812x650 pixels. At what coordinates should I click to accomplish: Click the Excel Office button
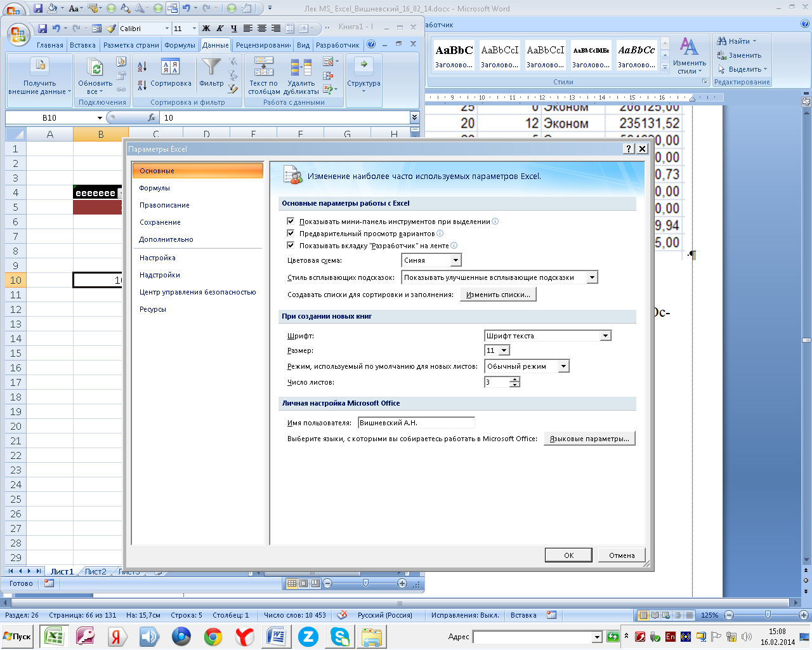(x=18, y=34)
